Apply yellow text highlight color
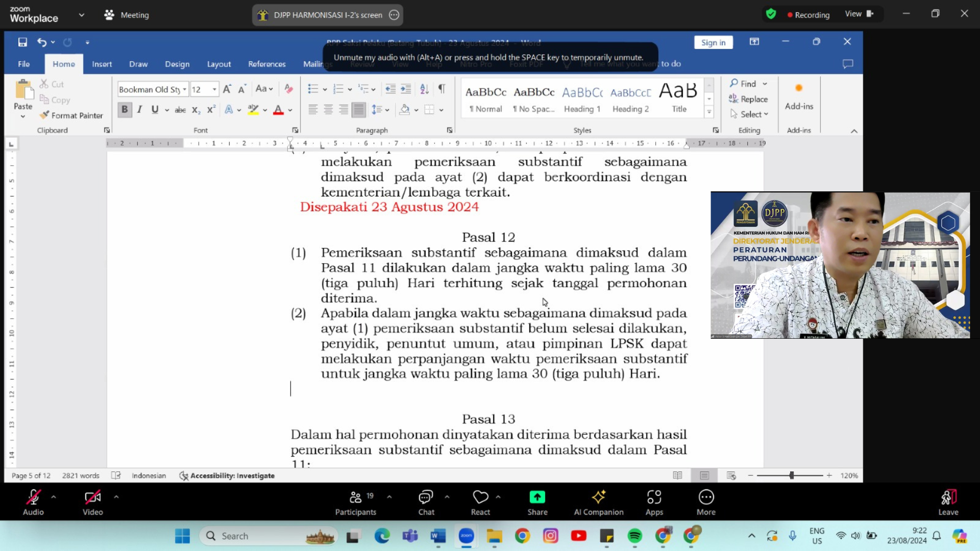 tap(253, 110)
